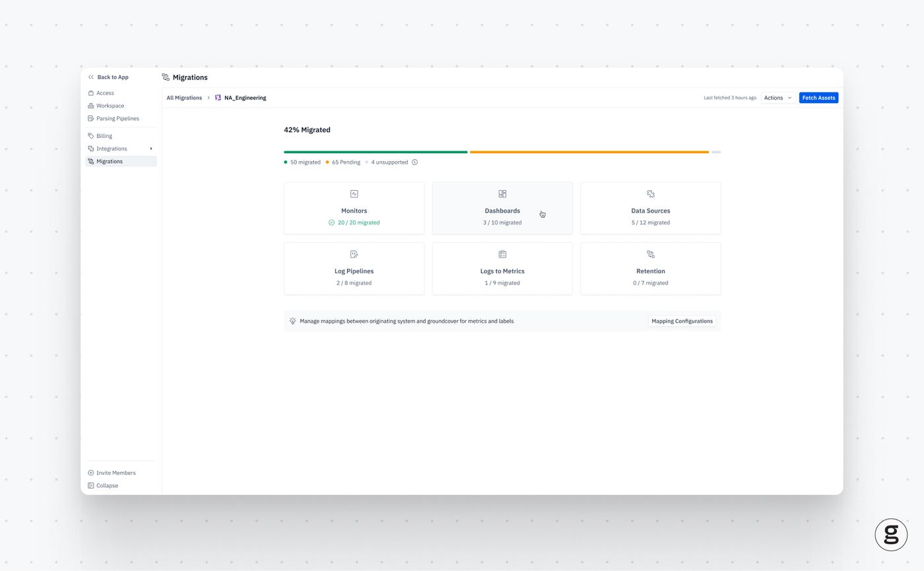Open the Retention migration card

point(651,269)
